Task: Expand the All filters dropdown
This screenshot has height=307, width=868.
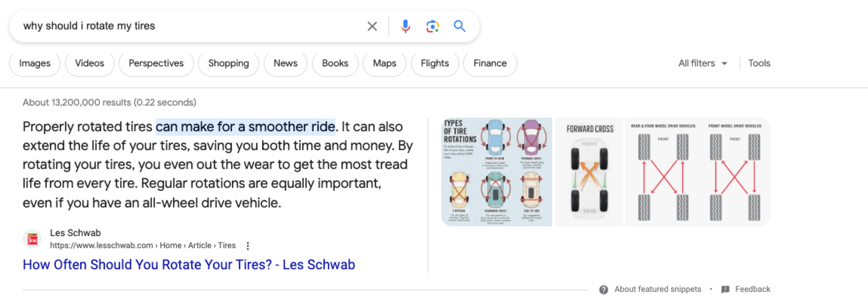Action: pyautogui.click(x=703, y=63)
